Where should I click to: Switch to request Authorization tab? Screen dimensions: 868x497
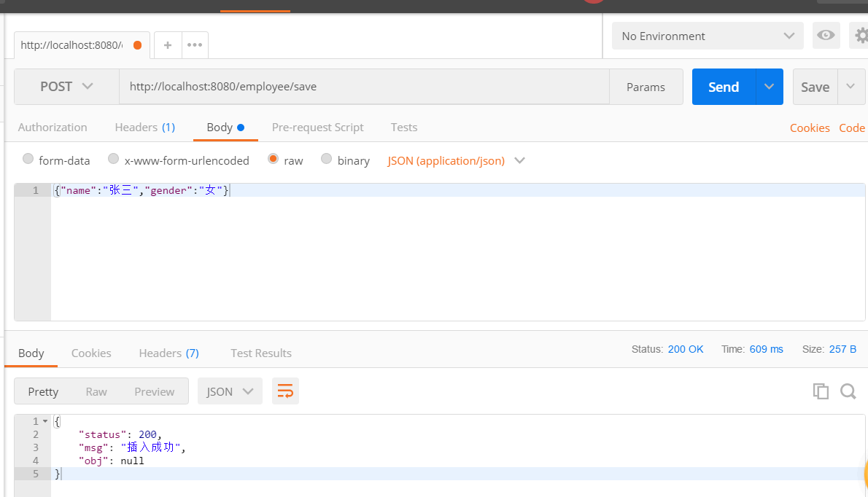[x=53, y=127]
